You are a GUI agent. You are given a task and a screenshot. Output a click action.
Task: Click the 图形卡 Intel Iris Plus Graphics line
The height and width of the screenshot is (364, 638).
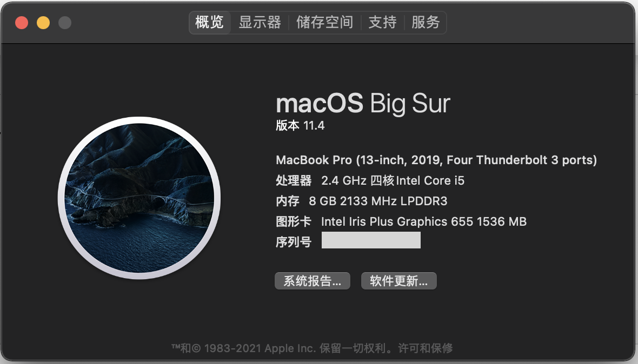click(x=401, y=221)
